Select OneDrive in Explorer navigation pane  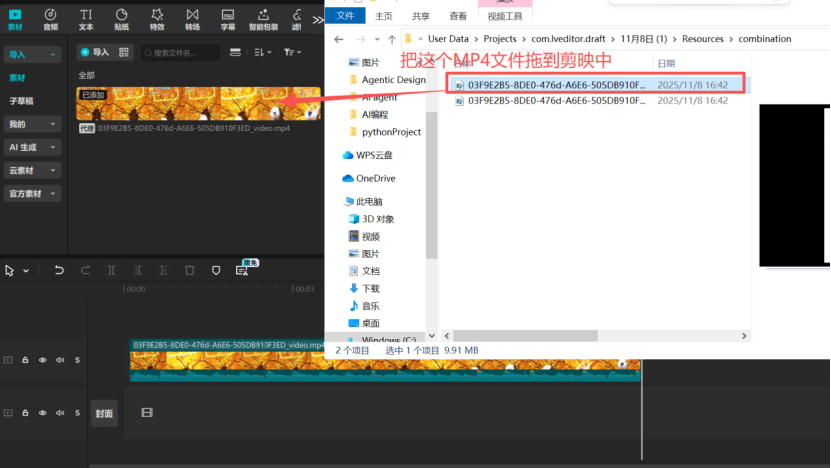pyautogui.click(x=375, y=178)
